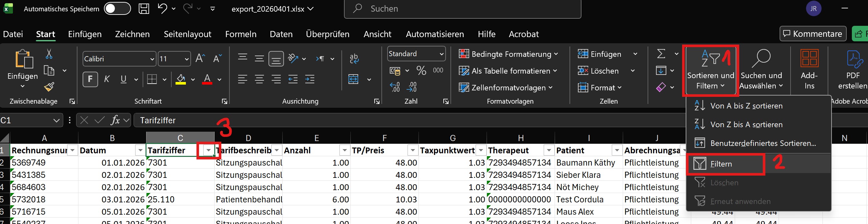
Task: Toggle Automatisches Speichern switch
Action: pos(117,9)
